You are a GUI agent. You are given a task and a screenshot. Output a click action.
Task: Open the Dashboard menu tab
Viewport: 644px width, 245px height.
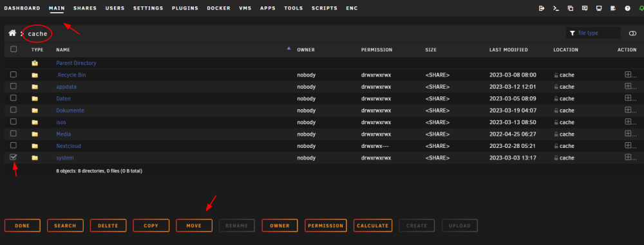[22, 8]
